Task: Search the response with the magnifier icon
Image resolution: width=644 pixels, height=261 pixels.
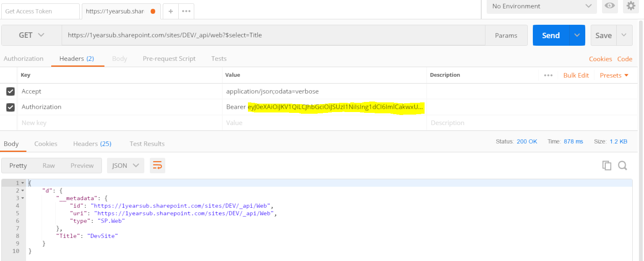Action: (623, 165)
